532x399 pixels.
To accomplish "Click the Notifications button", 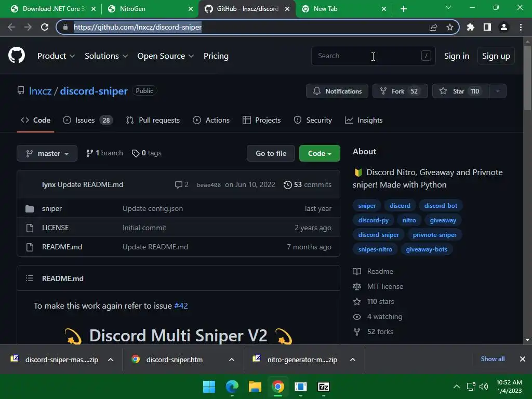I will [x=337, y=91].
